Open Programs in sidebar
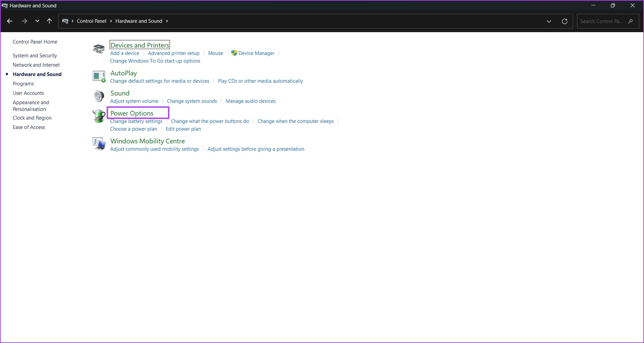644x343 pixels. [x=23, y=84]
